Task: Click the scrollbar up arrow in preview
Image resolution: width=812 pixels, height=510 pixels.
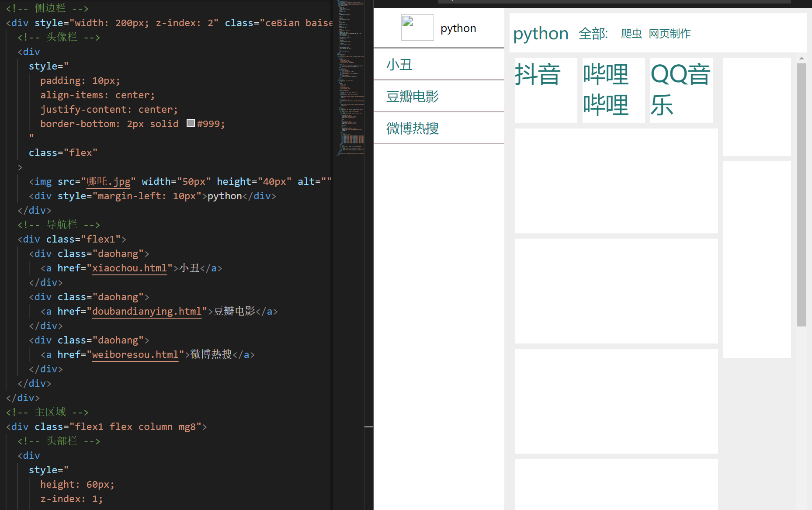Action: (x=802, y=58)
